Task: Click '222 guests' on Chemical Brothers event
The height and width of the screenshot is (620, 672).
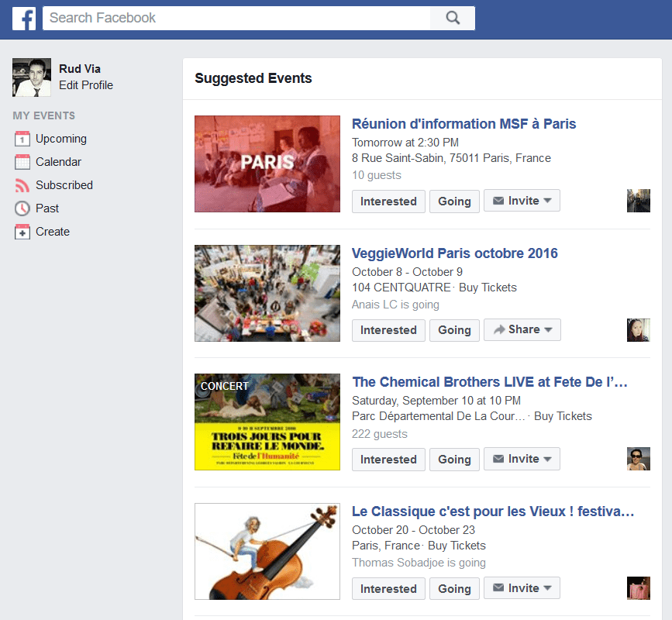Action: 380,434
